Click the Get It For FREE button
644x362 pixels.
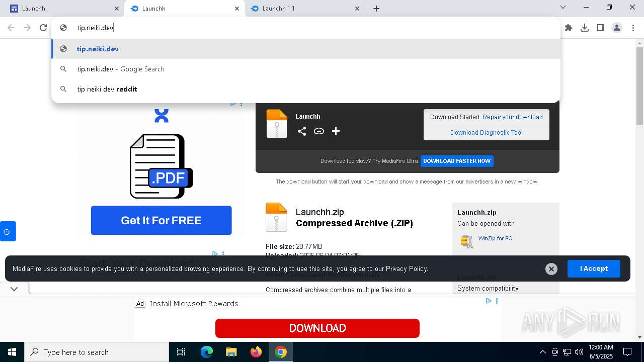coord(161,220)
